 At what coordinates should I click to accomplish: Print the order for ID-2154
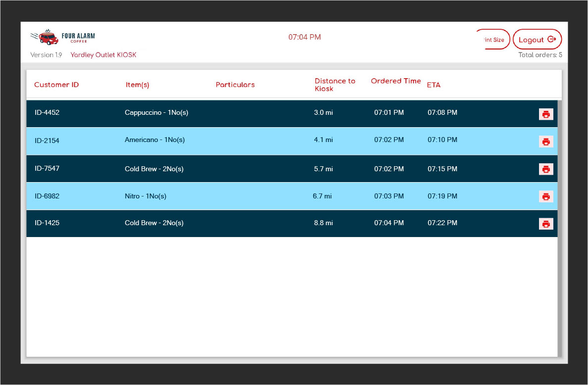pos(545,142)
